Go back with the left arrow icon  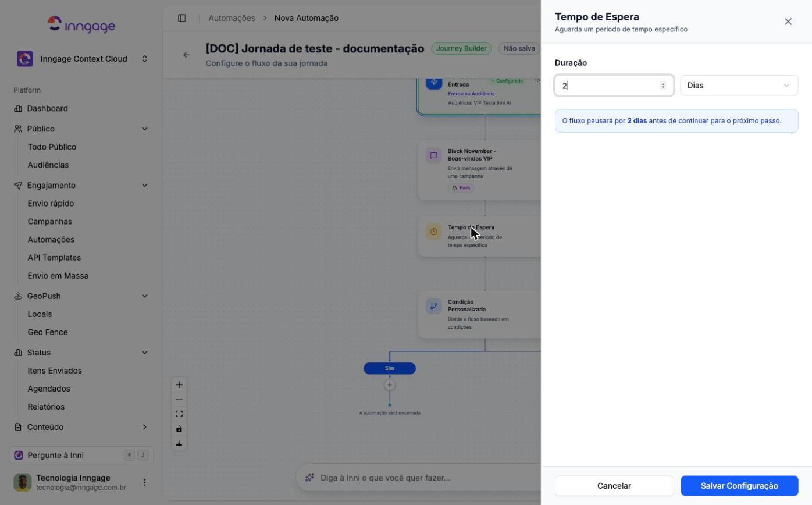coord(186,55)
